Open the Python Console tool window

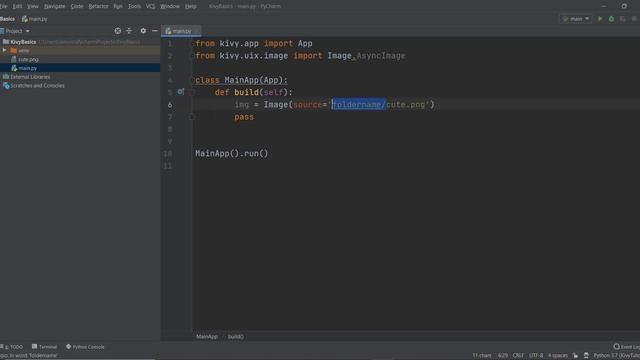pyautogui.click(x=85, y=347)
